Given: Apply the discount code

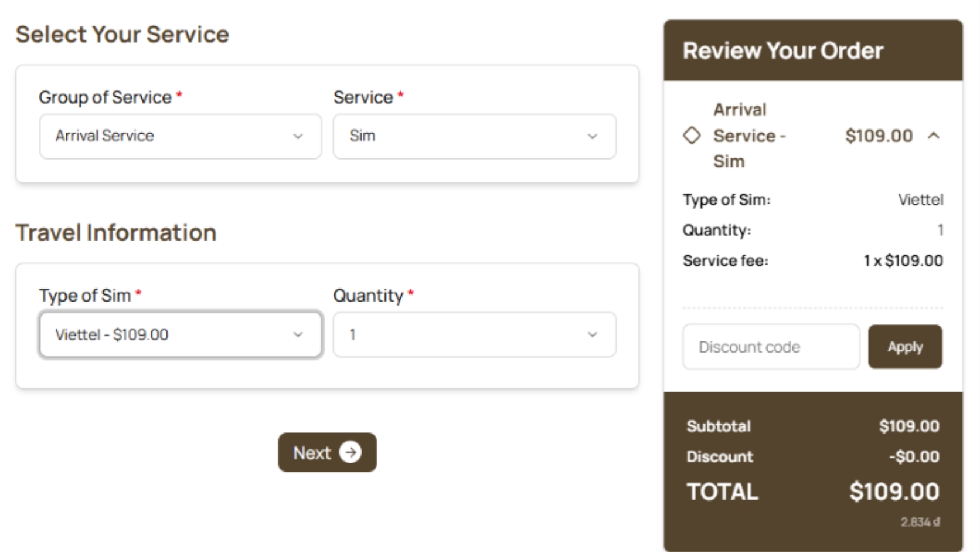Looking at the screenshot, I should pyautogui.click(x=905, y=347).
